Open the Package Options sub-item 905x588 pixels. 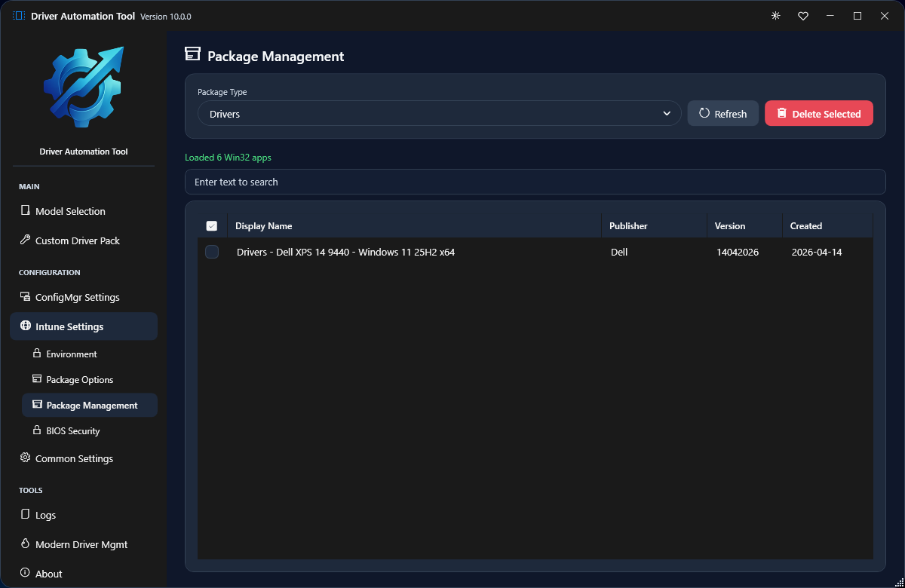point(90,379)
